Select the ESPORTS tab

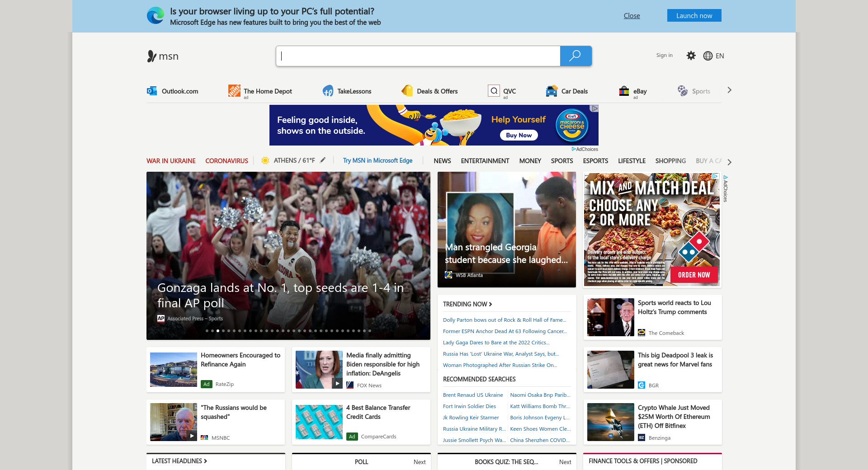[595, 161]
